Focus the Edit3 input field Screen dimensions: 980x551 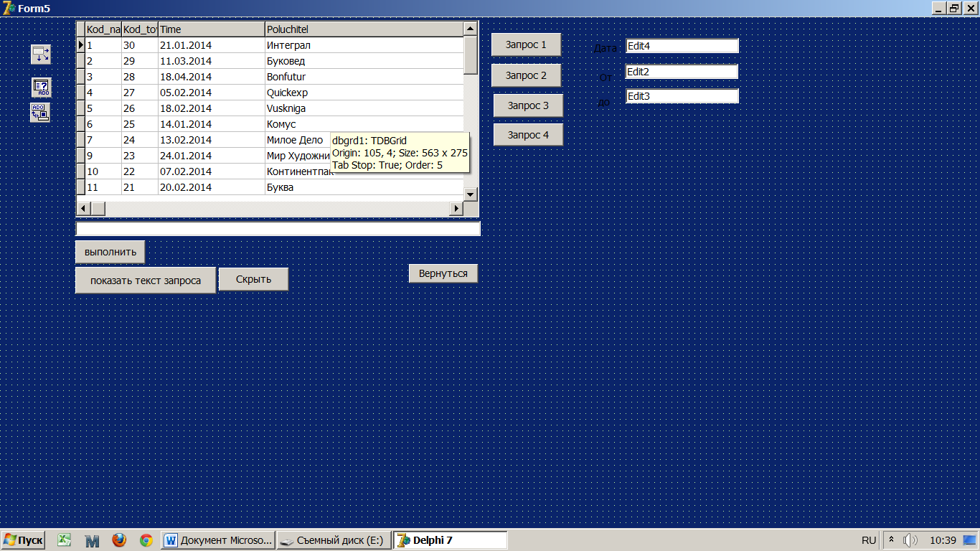pyautogui.click(x=682, y=96)
